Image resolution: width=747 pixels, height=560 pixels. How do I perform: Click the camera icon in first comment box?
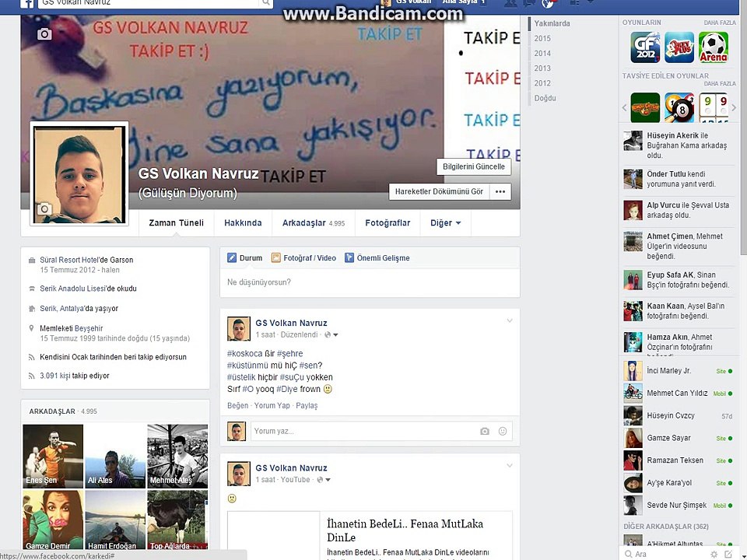coord(485,431)
